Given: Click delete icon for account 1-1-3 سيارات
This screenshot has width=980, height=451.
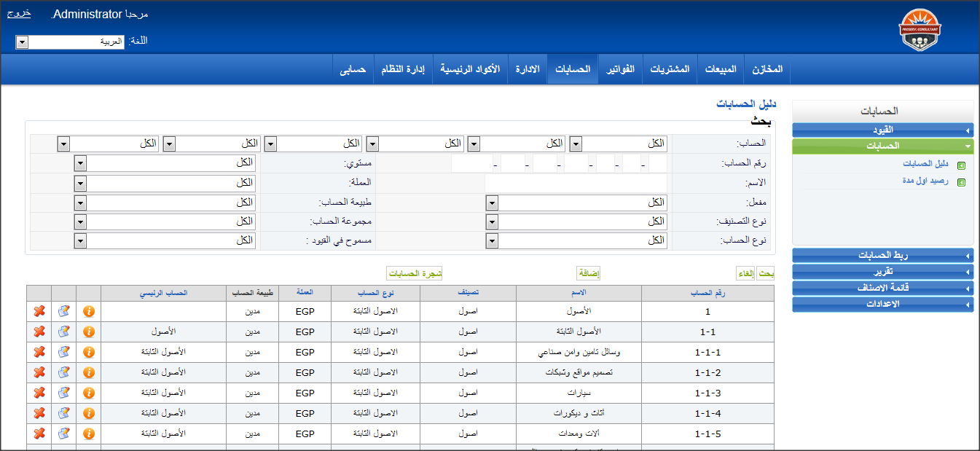Looking at the screenshot, I should tap(39, 393).
